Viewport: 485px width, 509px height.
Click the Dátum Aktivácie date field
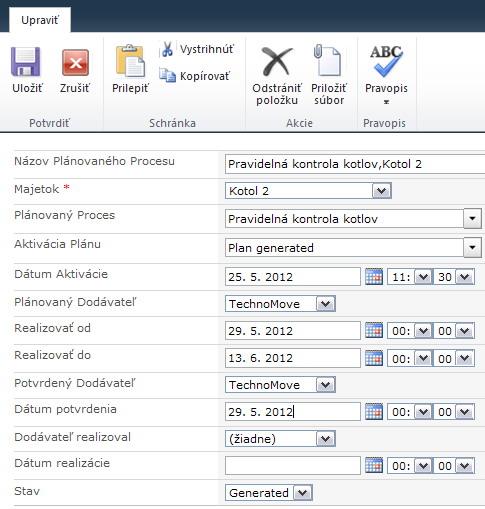tap(293, 277)
